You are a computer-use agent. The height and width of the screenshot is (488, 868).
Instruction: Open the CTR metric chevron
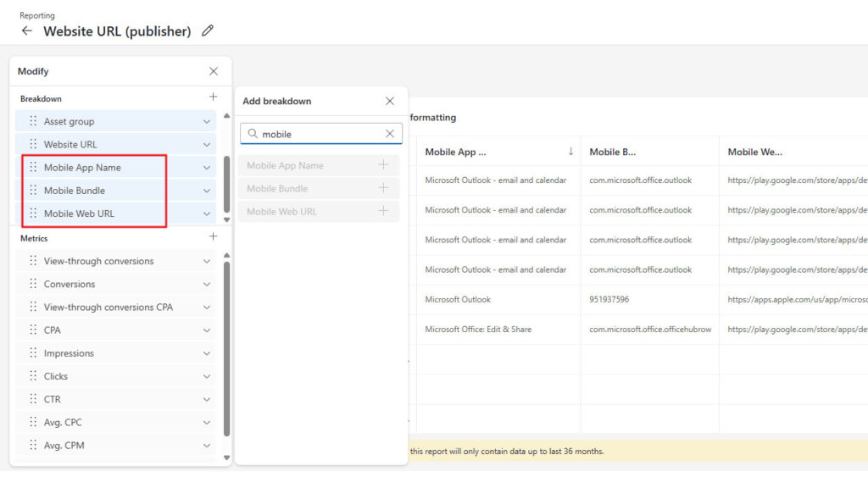coord(207,400)
